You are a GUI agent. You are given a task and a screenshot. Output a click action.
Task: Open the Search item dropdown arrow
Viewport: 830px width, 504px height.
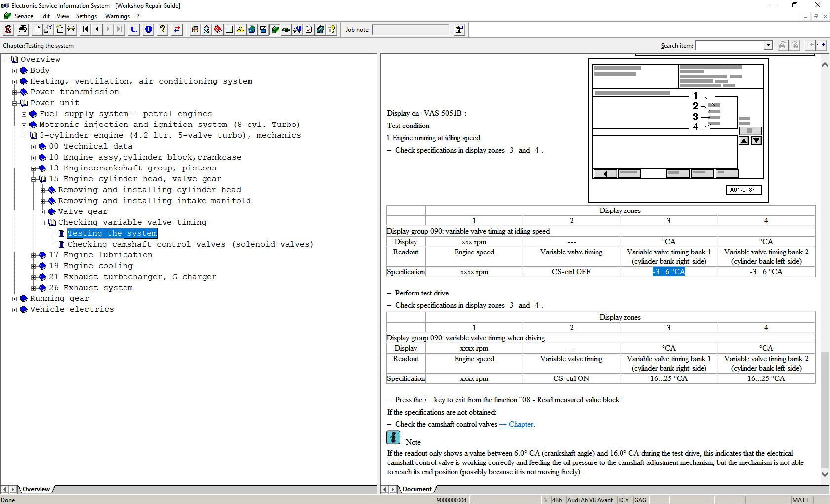[x=768, y=45]
